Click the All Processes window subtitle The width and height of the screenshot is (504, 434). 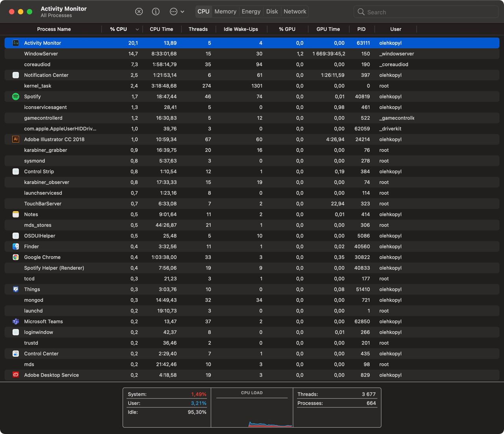(x=56, y=15)
